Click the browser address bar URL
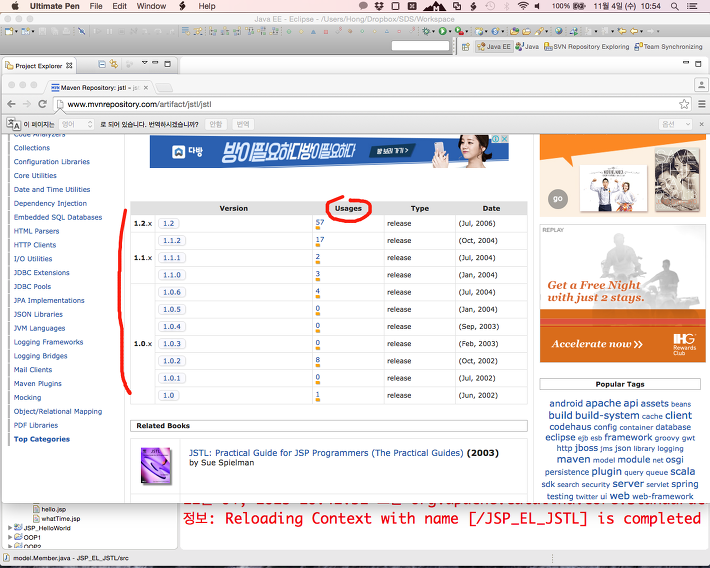This screenshot has width=710, height=568. [x=139, y=104]
